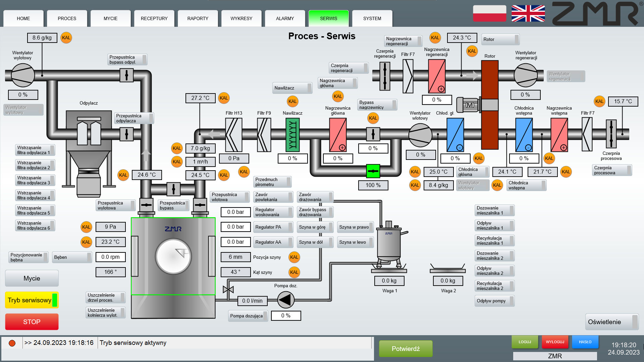Image resolution: width=644 pixels, height=362 pixels.
Task: Toggle the Bęben drum switch
Action: click(72, 257)
